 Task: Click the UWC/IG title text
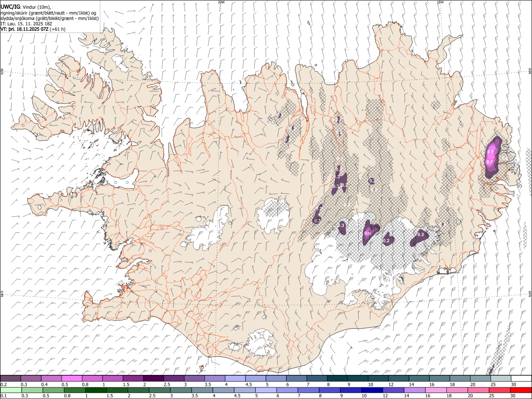click(10, 7)
